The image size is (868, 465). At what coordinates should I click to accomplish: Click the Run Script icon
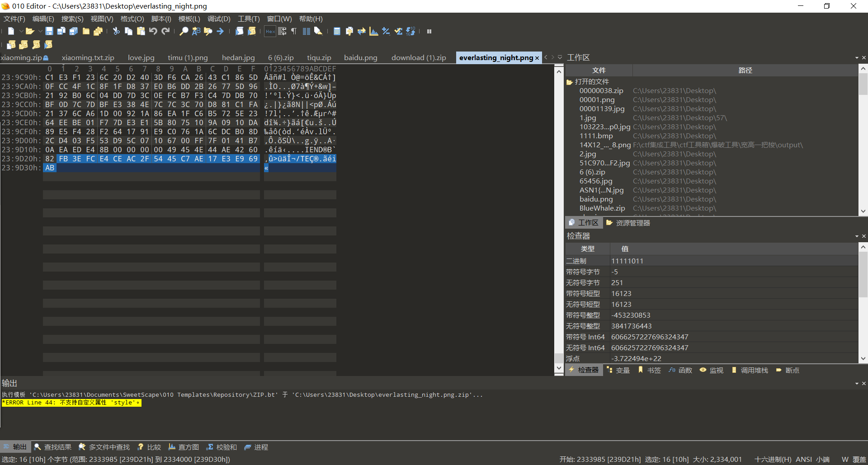coord(239,31)
